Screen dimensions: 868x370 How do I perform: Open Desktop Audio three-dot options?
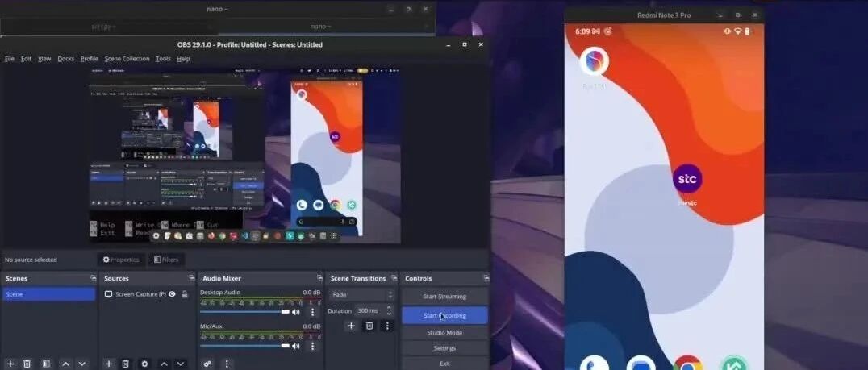click(x=312, y=312)
